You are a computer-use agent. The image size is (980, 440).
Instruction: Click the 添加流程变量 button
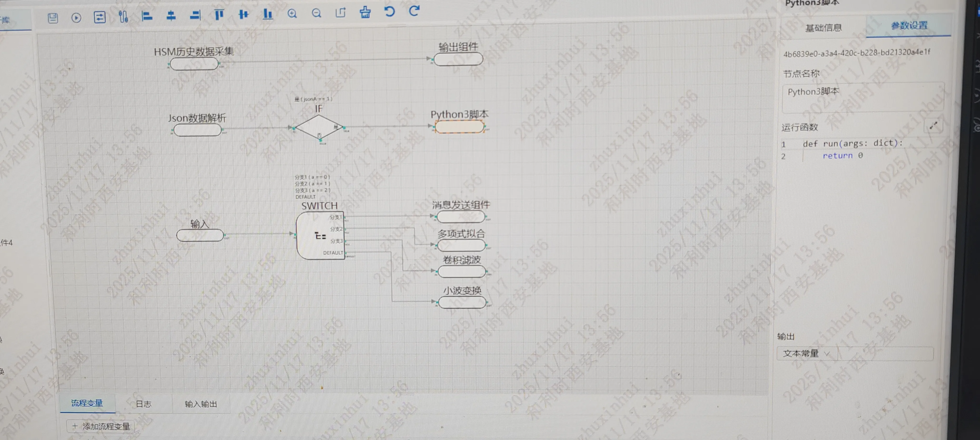101,426
